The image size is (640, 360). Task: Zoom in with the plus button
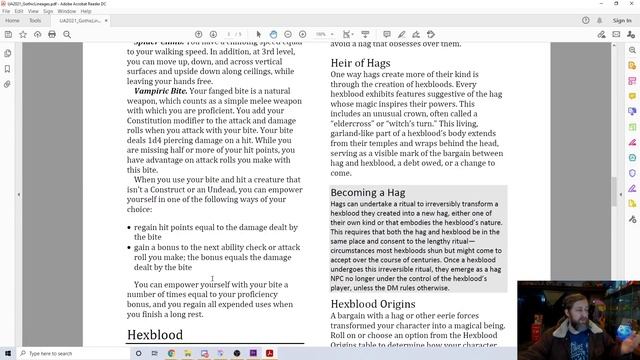pos(302,34)
